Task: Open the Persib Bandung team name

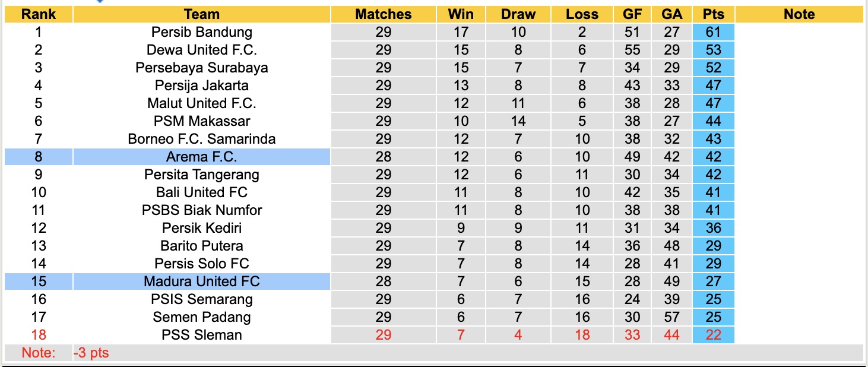Action: pyautogui.click(x=202, y=32)
